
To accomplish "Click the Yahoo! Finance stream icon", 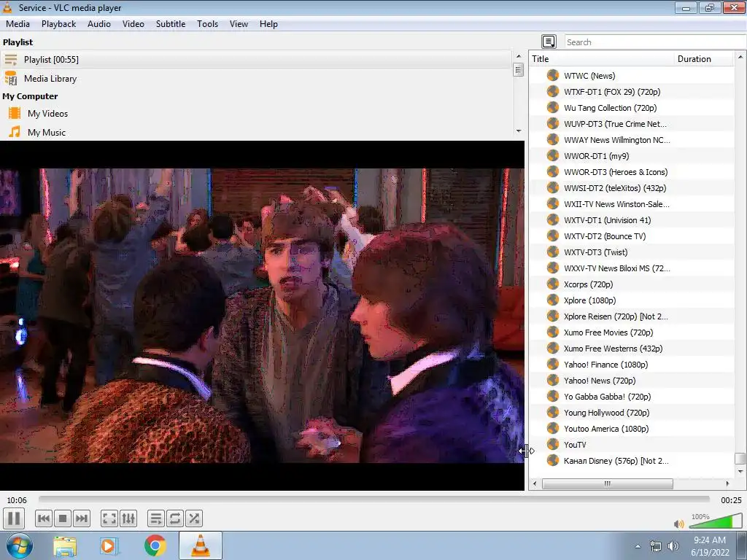I will [x=553, y=364].
